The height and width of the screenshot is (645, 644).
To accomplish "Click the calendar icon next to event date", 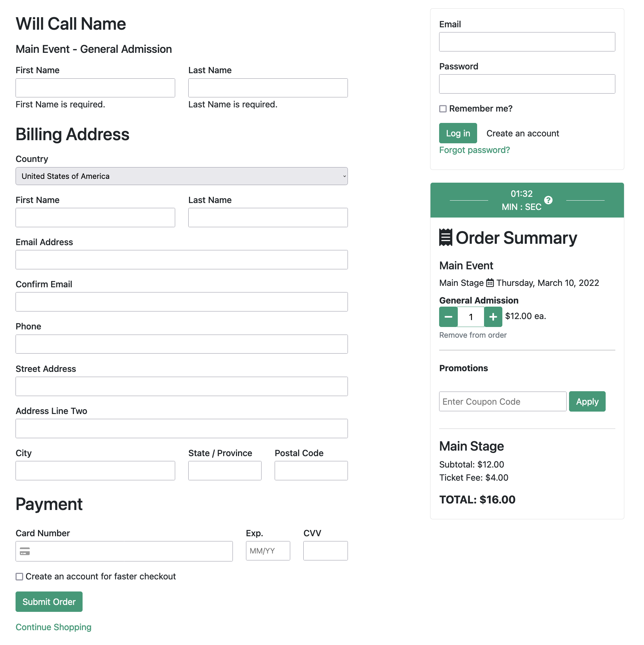I will 490,283.
